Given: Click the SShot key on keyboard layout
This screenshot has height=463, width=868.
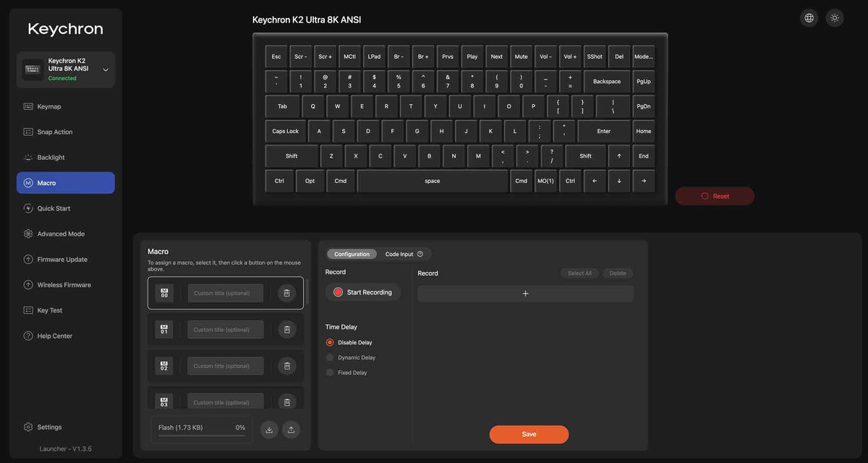Looking at the screenshot, I should point(595,56).
